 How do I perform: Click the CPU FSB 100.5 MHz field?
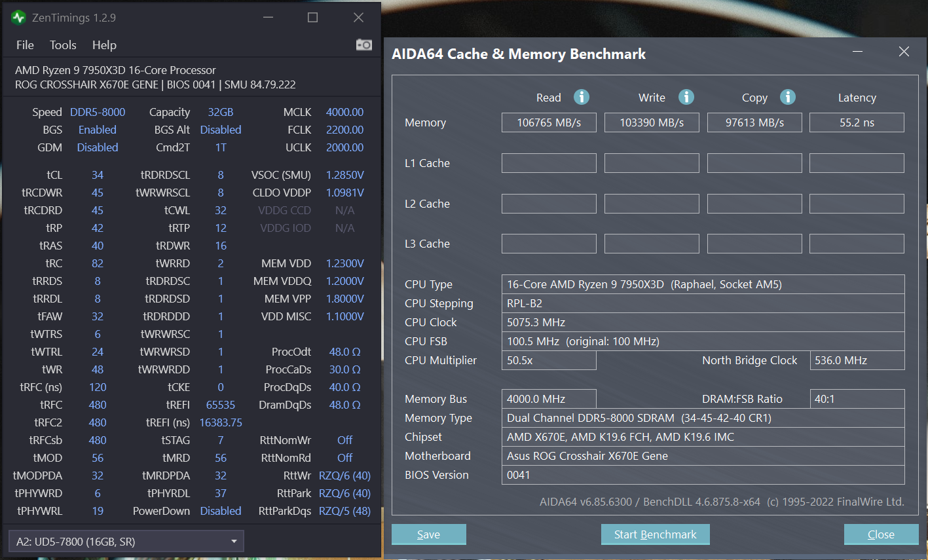tap(703, 341)
